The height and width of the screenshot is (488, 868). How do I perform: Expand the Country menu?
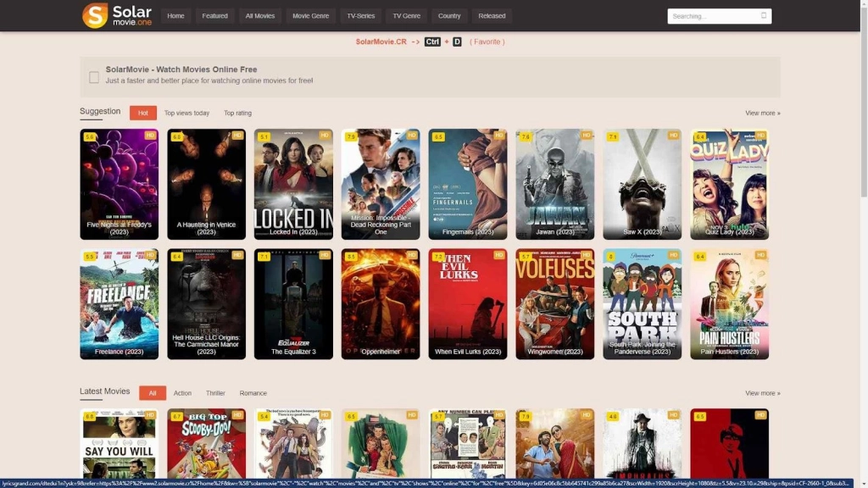coord(449,16)
